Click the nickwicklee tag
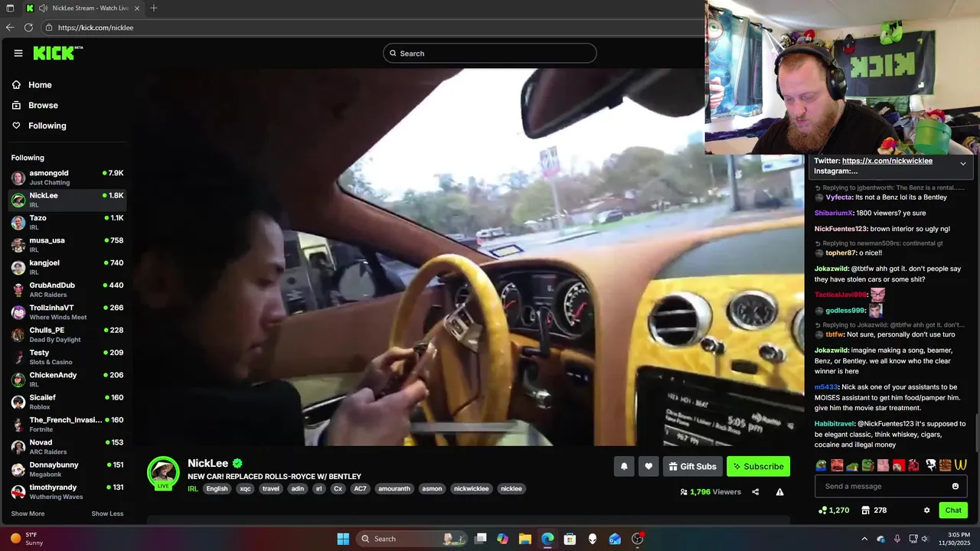 point(471,488)
